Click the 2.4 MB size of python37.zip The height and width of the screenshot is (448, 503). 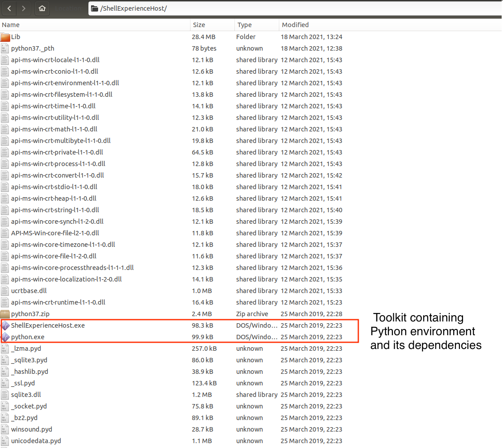click(202, 314)
